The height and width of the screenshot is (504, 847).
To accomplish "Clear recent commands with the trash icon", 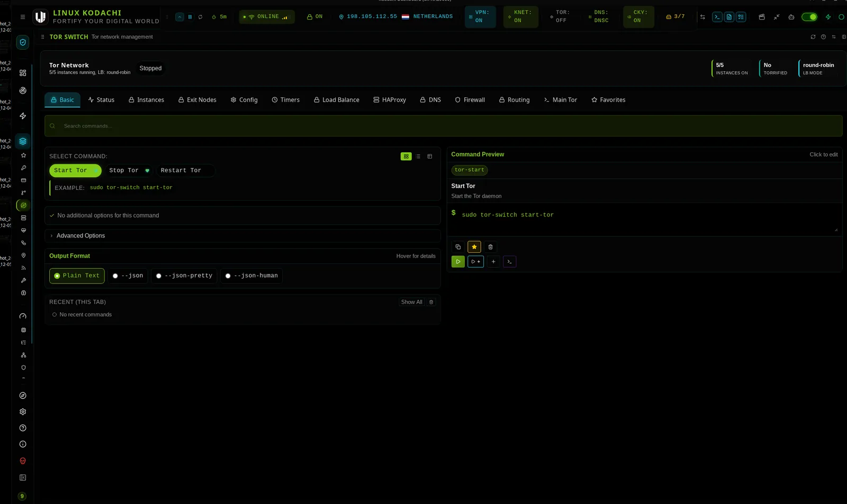I will tap(431, 303).
